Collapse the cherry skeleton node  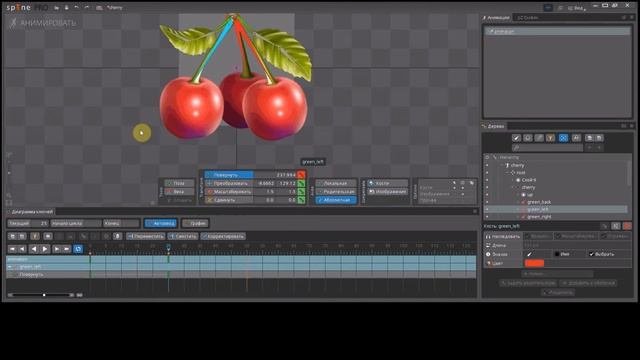pyautogui.click(x=502, y=165)
